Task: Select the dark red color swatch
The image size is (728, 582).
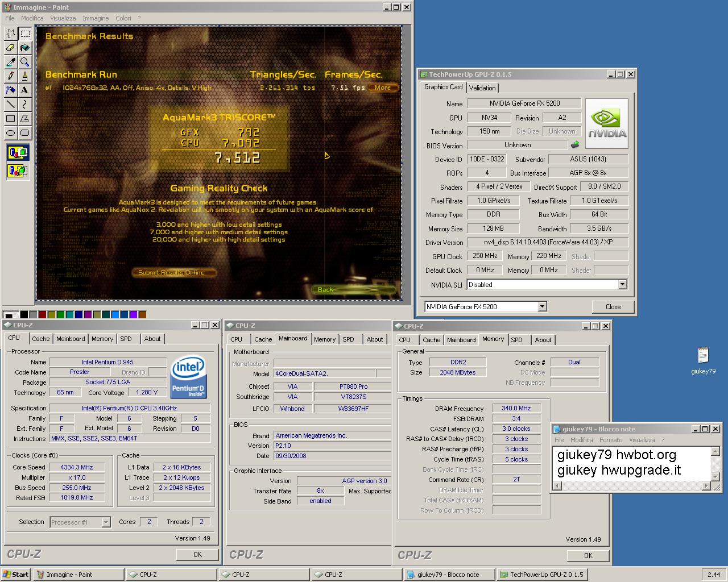Action: [42, 314]
